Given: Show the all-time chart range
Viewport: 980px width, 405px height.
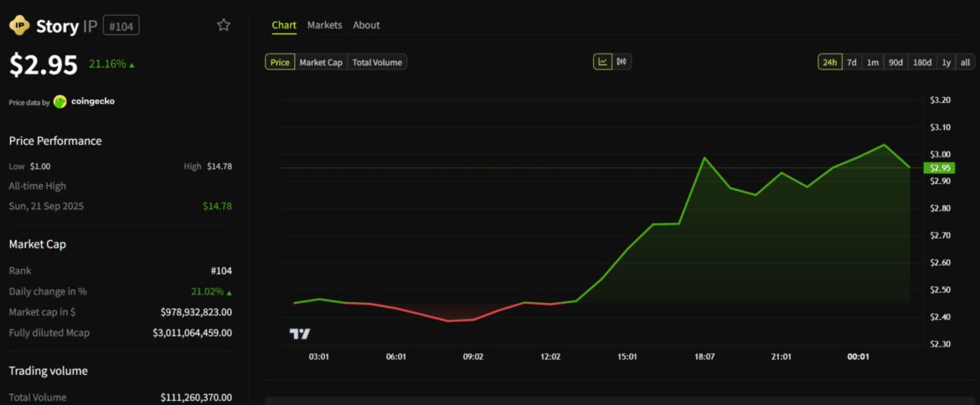Looking at the screenshot, I should point(965,62).
